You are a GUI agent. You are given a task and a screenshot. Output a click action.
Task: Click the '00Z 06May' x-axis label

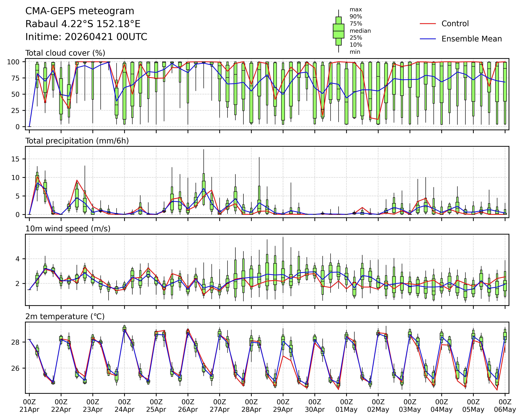pos(505,406)
